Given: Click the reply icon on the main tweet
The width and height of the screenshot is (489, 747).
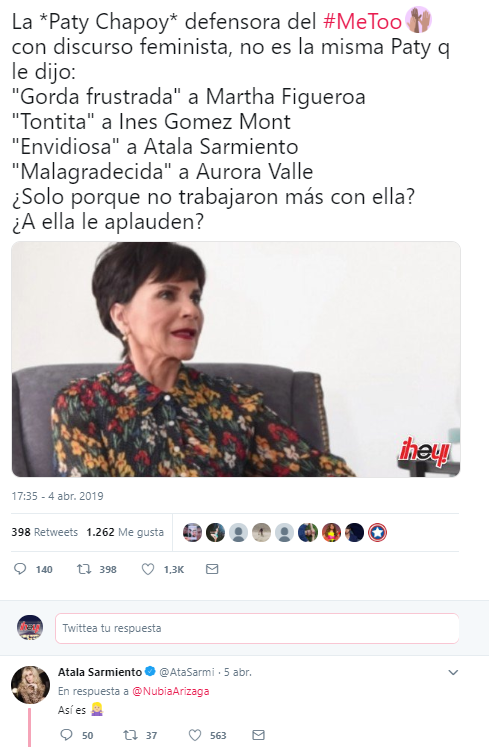Looking at the screenshot, I should pos(20,569).
